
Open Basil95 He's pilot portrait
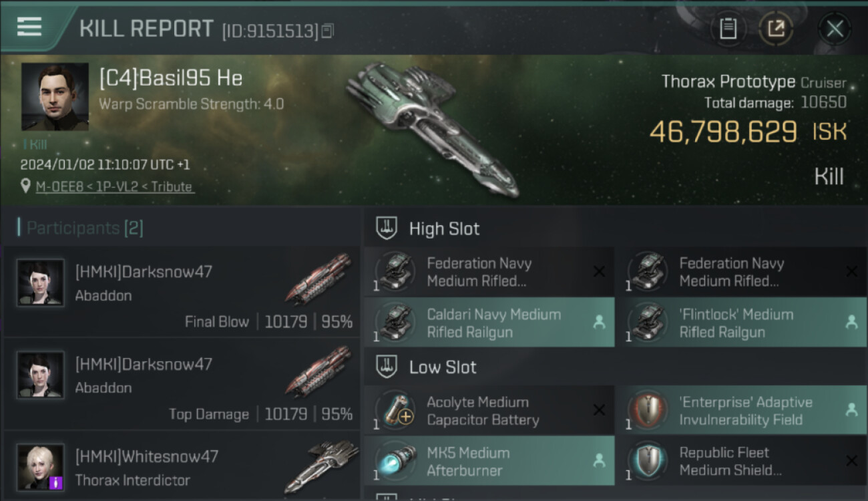(55, 96)
